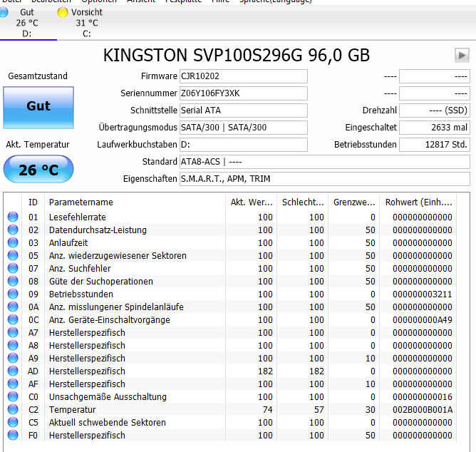Click status orb beside Betriebsstunden attribute row
The image size is (476, 452).
(x=13, y=294)
